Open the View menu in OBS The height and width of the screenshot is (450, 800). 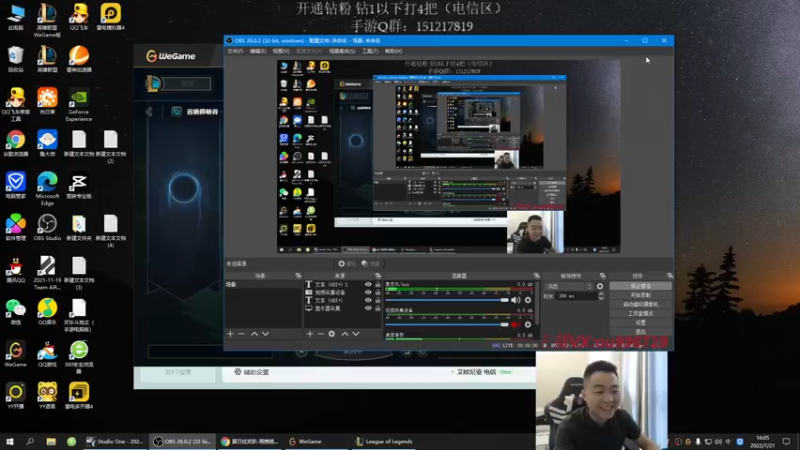coord(281,51)
